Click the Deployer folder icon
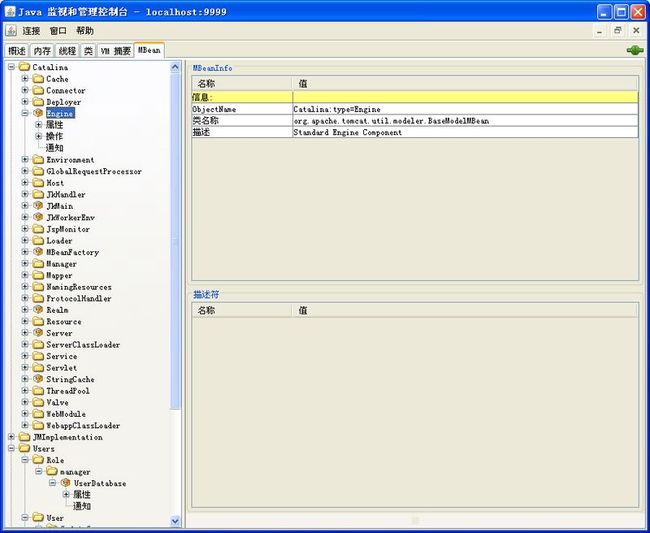This screenshot has height=533, width=650. (38, 102)
